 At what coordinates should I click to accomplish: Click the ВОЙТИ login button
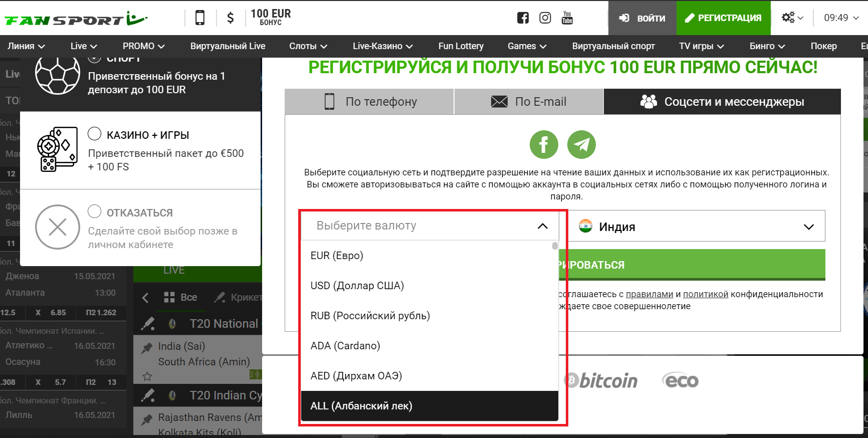tap(642, 18)
